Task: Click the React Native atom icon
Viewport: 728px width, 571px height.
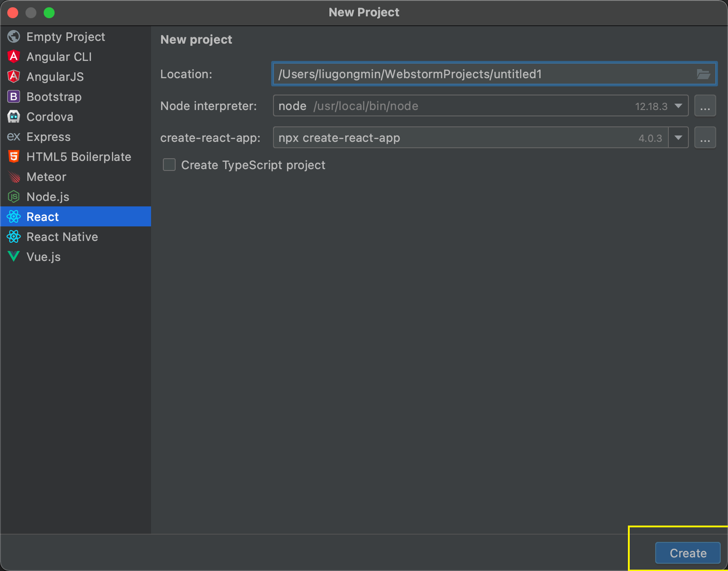Action: (14, 236)
